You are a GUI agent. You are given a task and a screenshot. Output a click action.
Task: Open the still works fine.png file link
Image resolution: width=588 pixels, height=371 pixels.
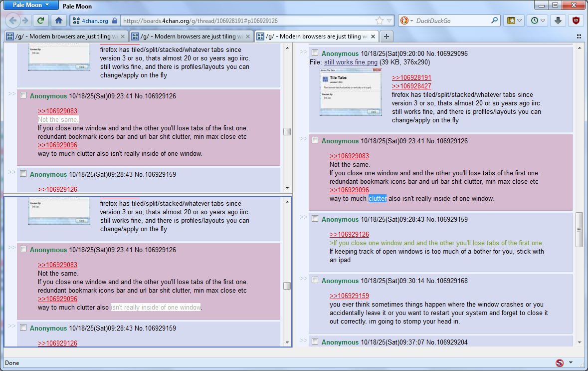[351, 62]
